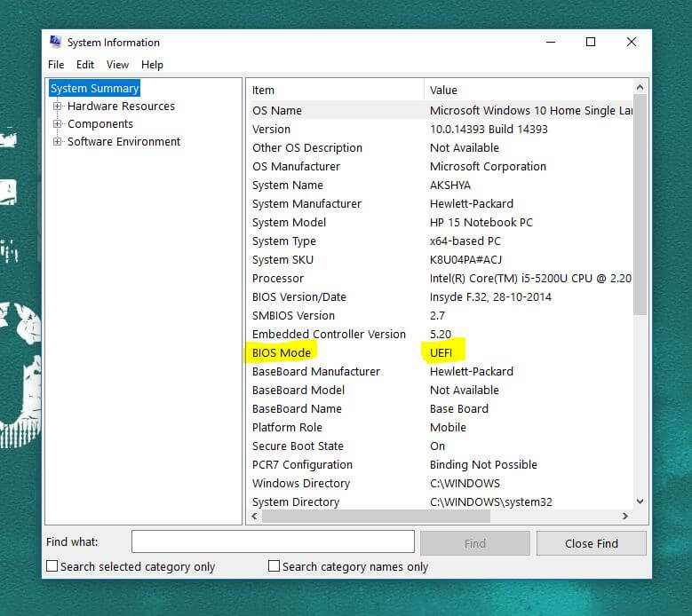Minimize the System Information window
692x616 pixels.
[551, 42]
